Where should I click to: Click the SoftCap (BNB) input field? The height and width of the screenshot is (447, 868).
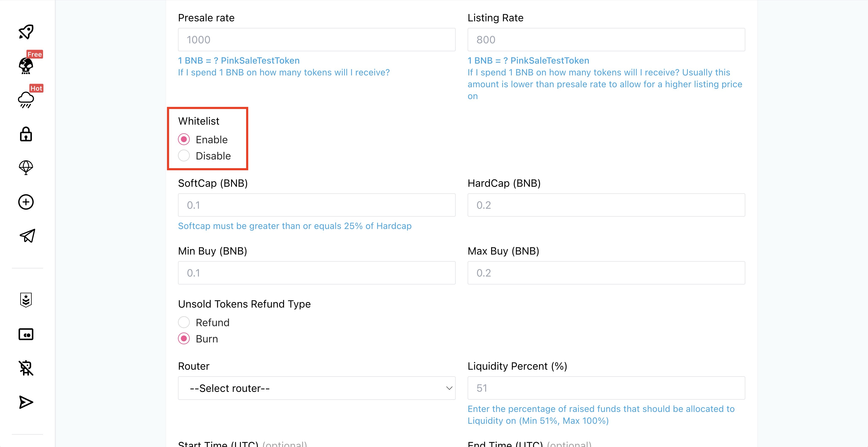point(317,205)
